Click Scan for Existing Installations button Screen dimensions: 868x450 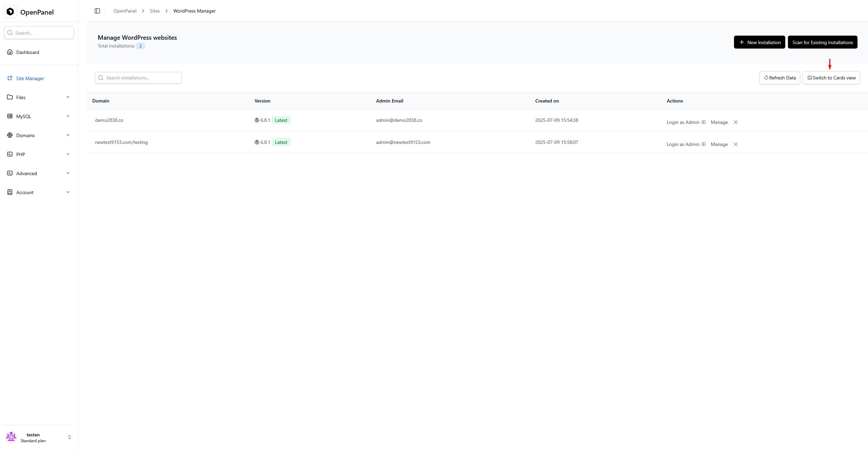823,42
